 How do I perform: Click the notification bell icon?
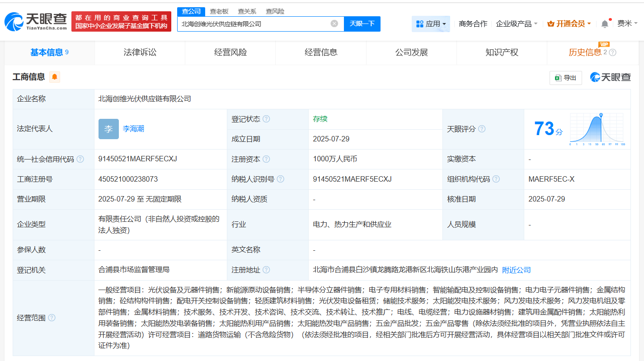(605, 24)
